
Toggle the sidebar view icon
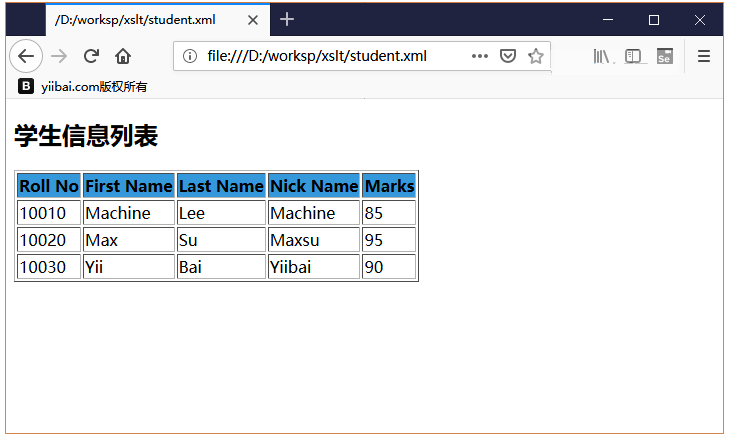[x=633, y=56]
